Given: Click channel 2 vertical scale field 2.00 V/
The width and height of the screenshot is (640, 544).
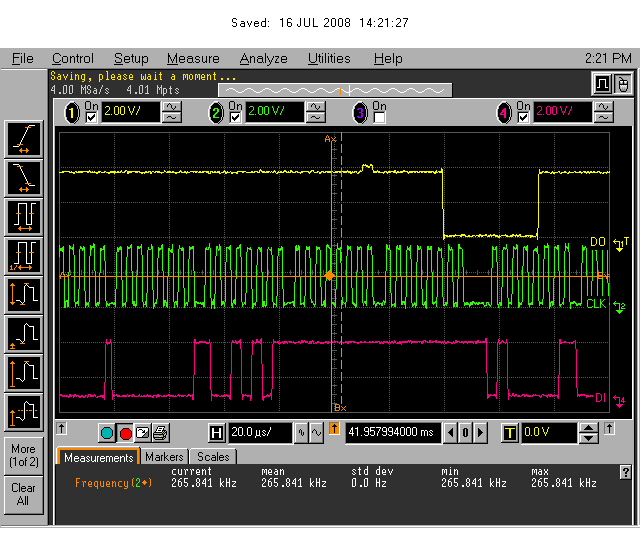Looking at the screenshot, I should (x=275, y=112).
